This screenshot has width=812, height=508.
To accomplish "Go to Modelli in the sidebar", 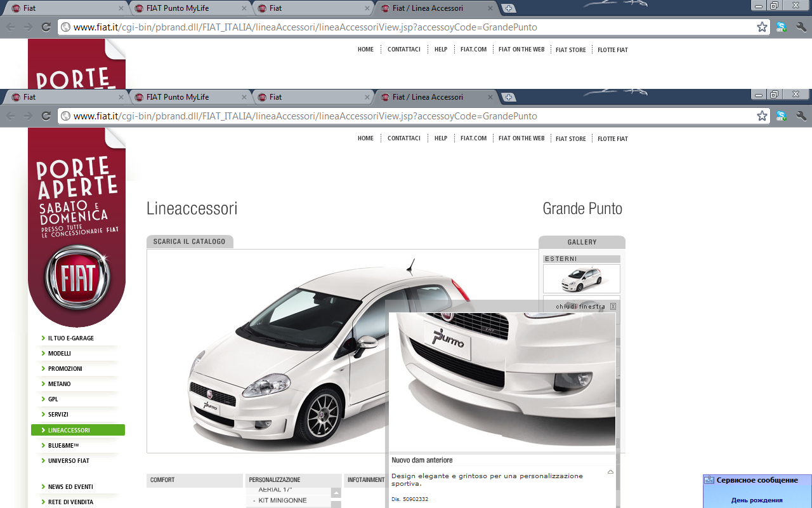I will (59, 354).
